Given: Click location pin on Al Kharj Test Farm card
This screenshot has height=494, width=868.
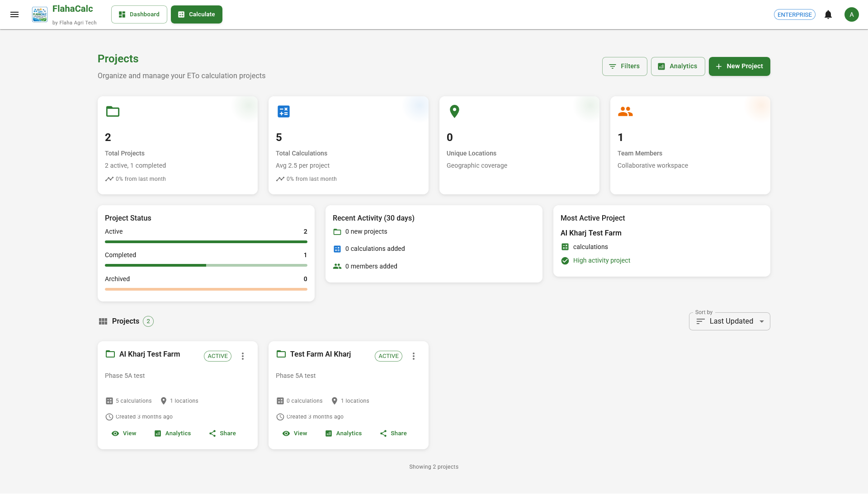Looking at the screenshot, I should point(164,401).
